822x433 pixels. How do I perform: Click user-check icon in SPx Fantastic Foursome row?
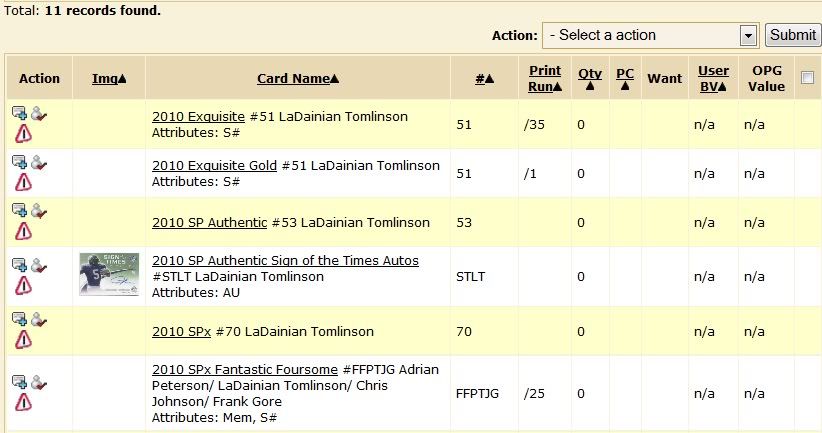[x=39, y=382]
